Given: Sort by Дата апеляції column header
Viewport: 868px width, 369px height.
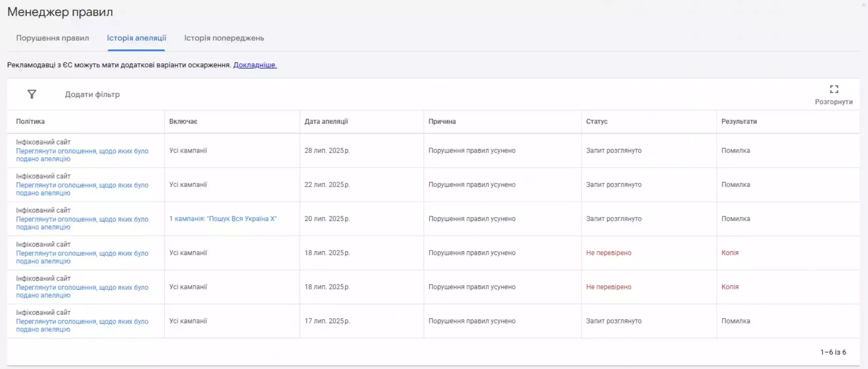Looking at the screenshot, I should pyautogui.click(x=326, y=121).
